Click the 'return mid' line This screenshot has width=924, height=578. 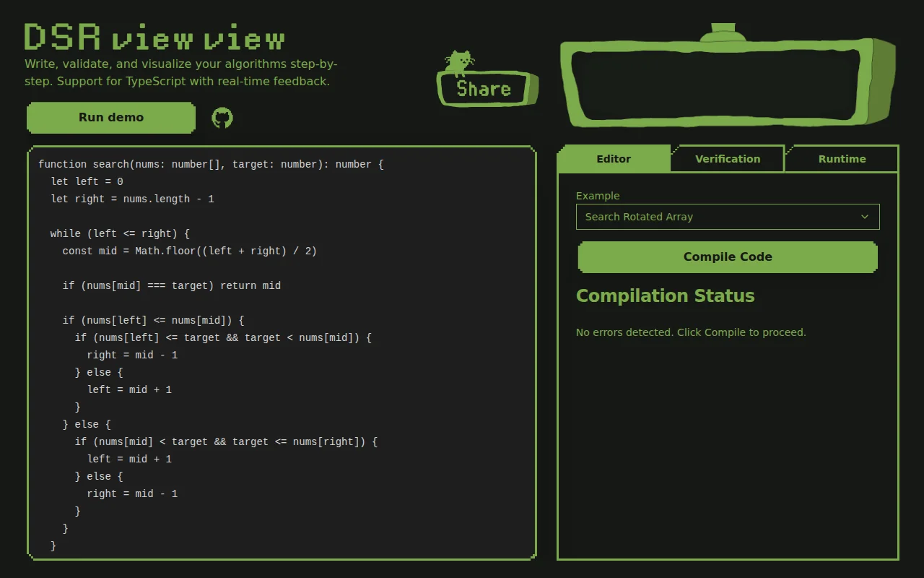coord(172,285)
